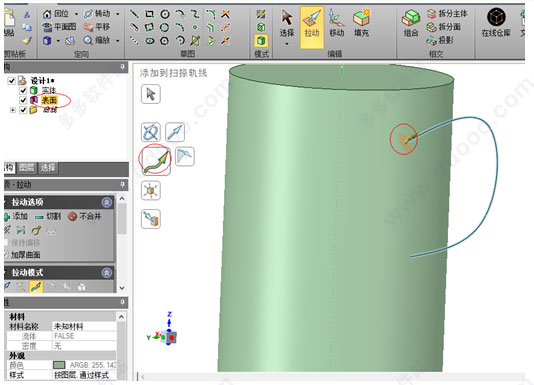Click the 回位 (Home) view icon
Image resolution: width=534 pixels, height=385 pixels.
point(47,14)
